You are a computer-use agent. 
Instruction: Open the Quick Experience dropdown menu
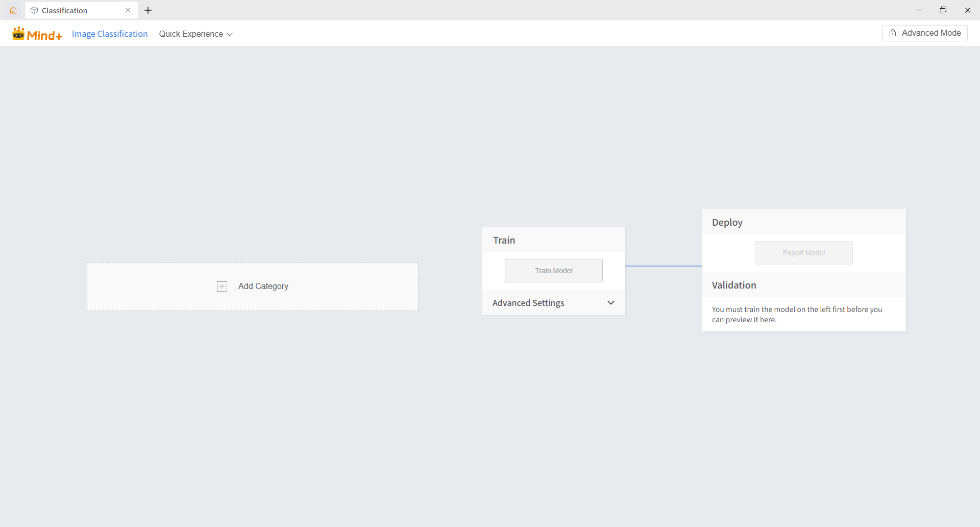(195, 34)
